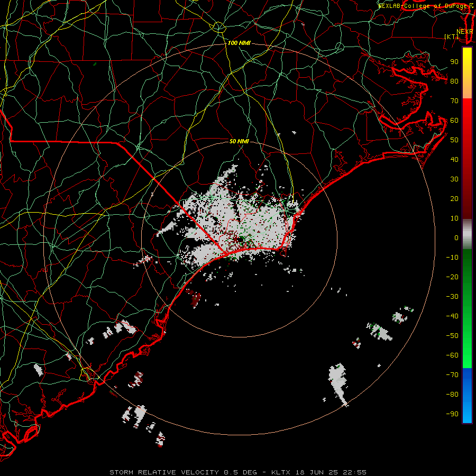This screenshot has height=476, width=476.
Task: Click the -70 knot scale label
Action: coord(452,375)
